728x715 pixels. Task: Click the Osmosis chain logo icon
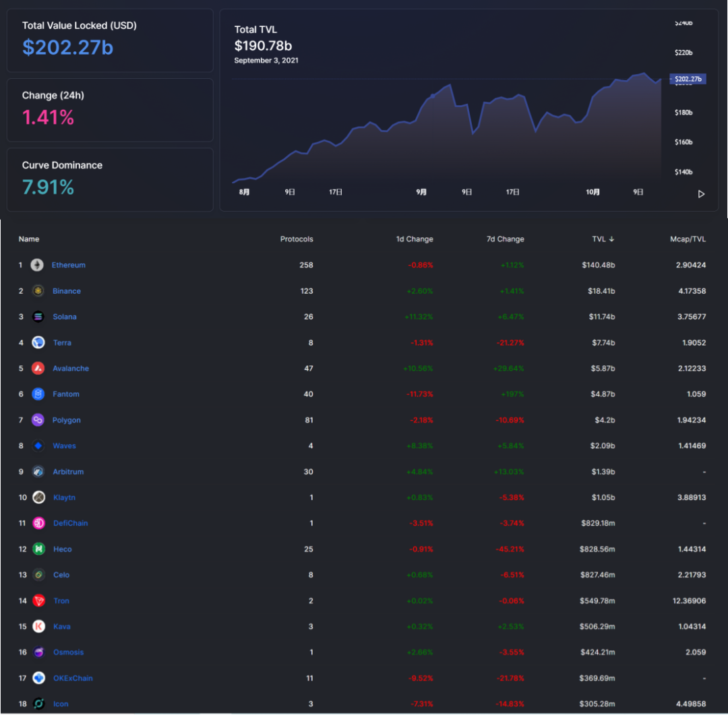[x=39, y=652]
